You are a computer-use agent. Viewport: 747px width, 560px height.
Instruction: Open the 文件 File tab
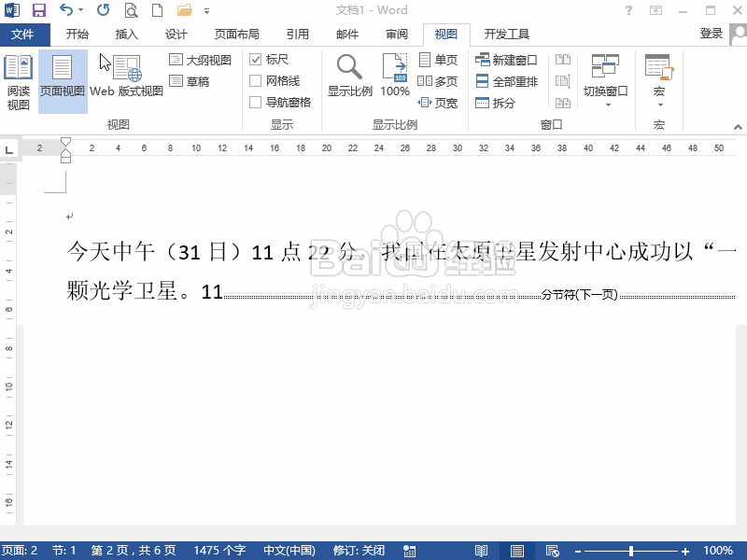(x=25, y=34)
